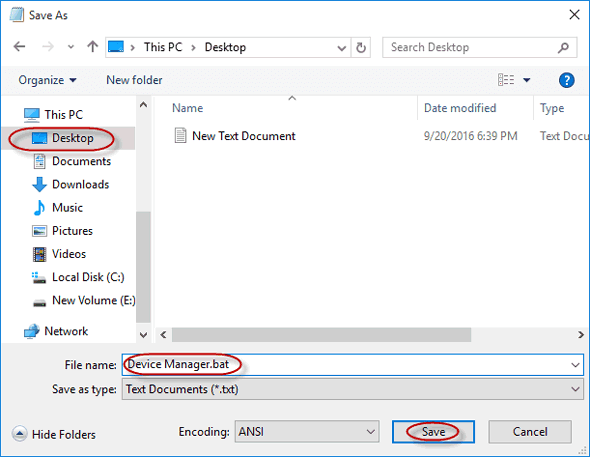Screen dimensions: 590x457
Task: Click the Pictures icon
Action: (40, 231)
